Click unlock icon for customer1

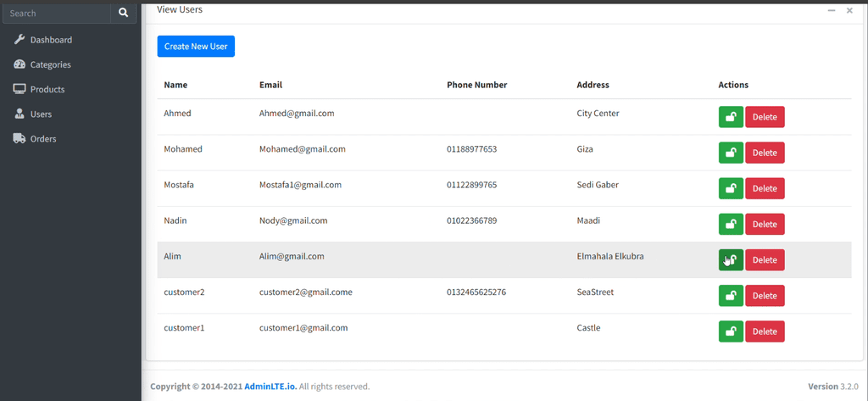(731, 331)
